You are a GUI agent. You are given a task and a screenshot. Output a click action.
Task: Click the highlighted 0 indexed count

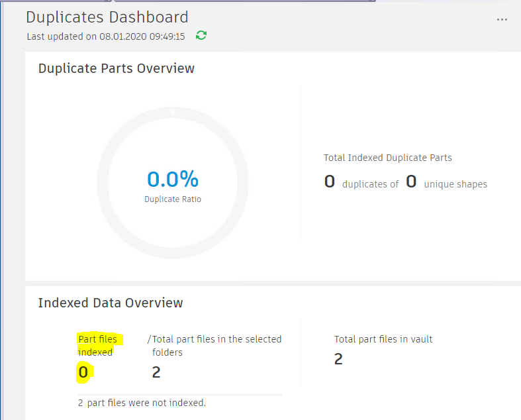(83, 372)
